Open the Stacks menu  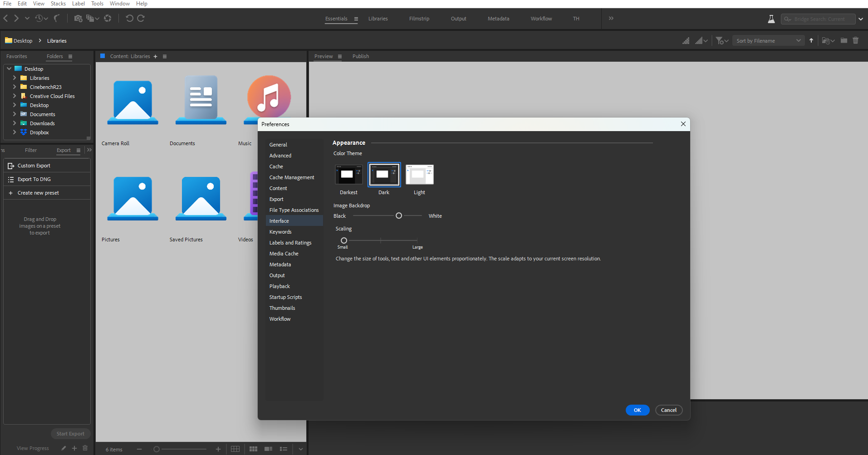[x=58, y=3]
